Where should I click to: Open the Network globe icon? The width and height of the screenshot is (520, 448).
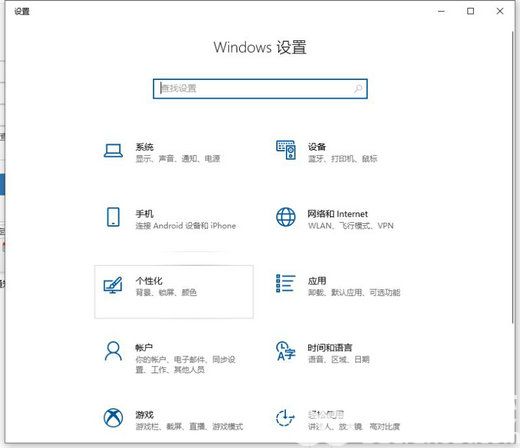286,217
